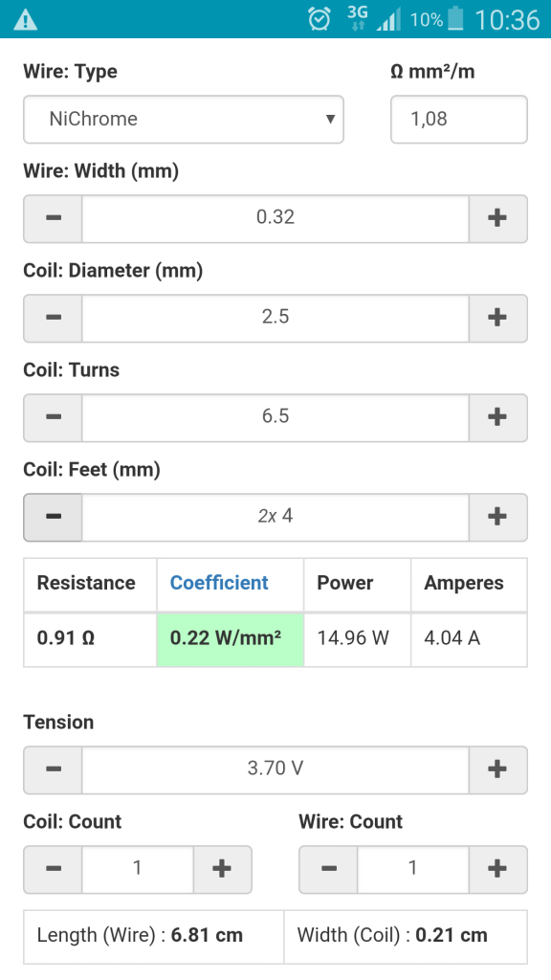551x980 pixels.
Task: Reduce coil turns using minus icon
Action: 54,417
